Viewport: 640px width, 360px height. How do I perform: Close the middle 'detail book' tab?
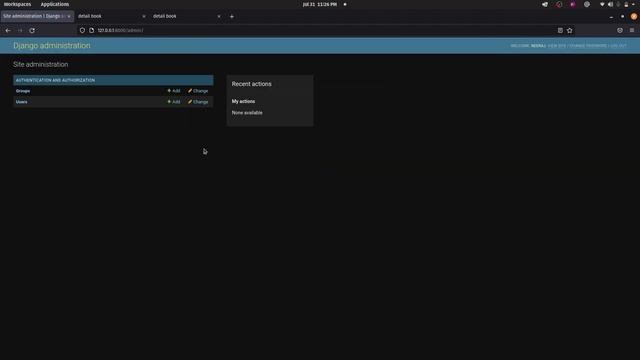(144, 16)
